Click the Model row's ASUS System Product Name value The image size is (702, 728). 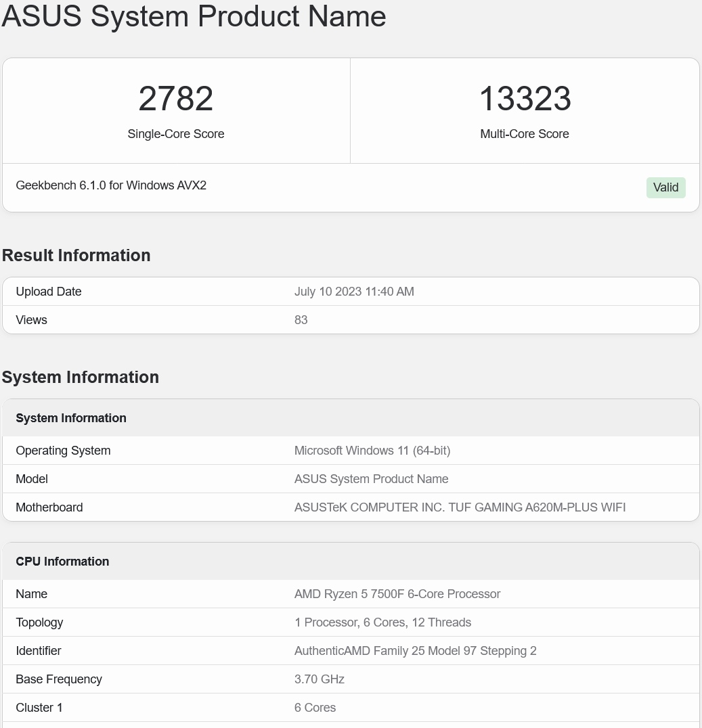point(371,479)
